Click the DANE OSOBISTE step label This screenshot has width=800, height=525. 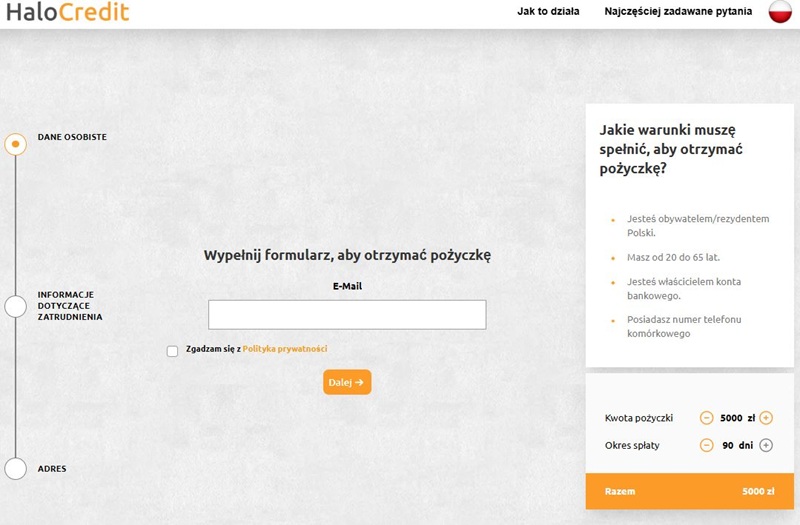point(72,137)
